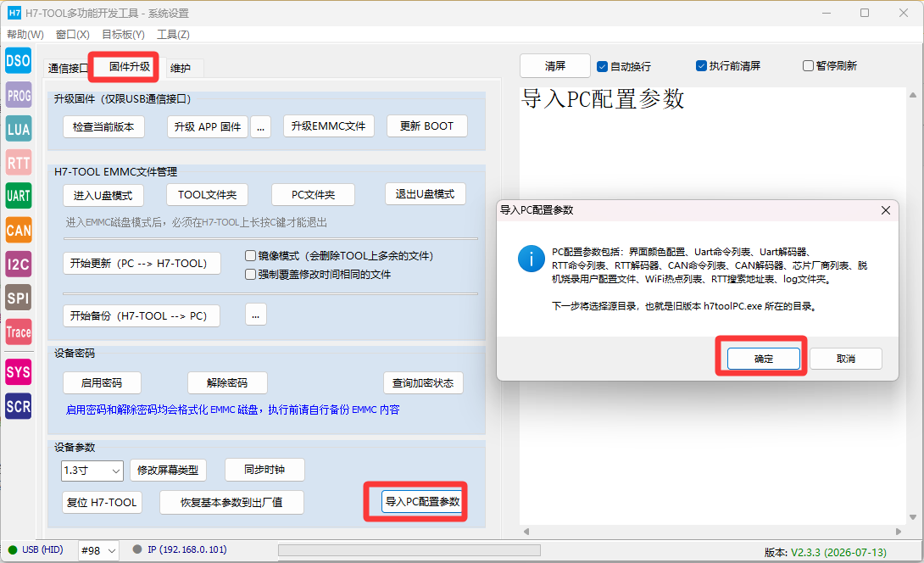This screenshot has width=924, height=563.
Task: Expand the 1.3寸 screen size dropdown
Action: pyautogui.click(x=92, y=471)
